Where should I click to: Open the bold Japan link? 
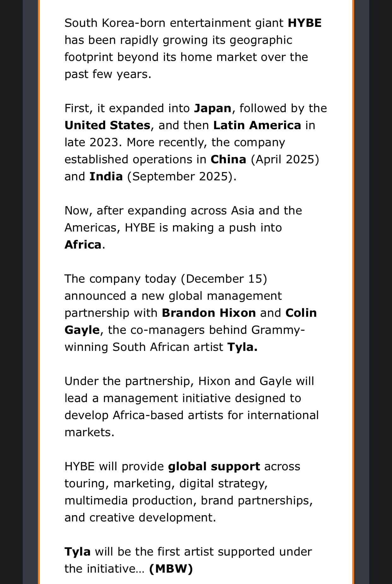coord(212,108)
